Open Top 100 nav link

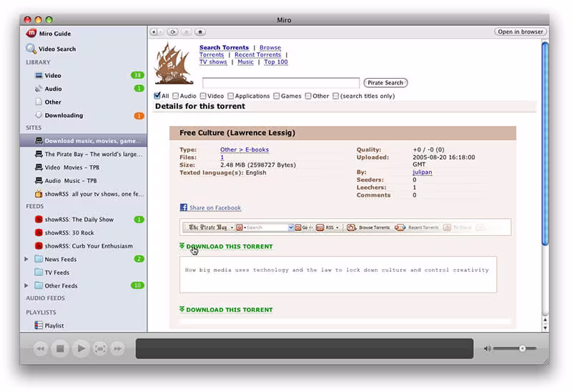(276, 62)
